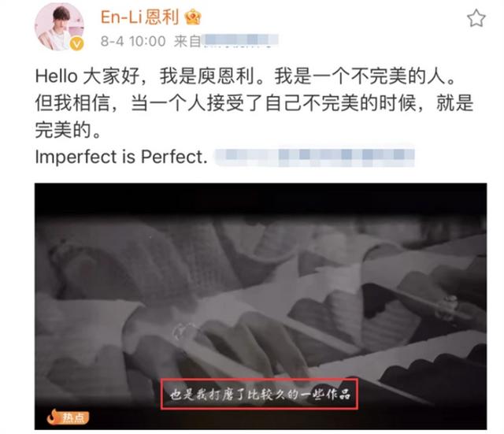This screenshot has width=504, height=434.
Task: Click the text line starting 但我相信
Action: 254,103
